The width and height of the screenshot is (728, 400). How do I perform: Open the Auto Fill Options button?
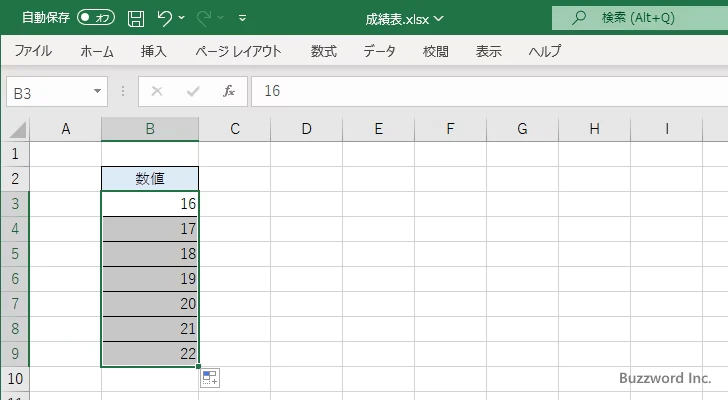point(210,378)
